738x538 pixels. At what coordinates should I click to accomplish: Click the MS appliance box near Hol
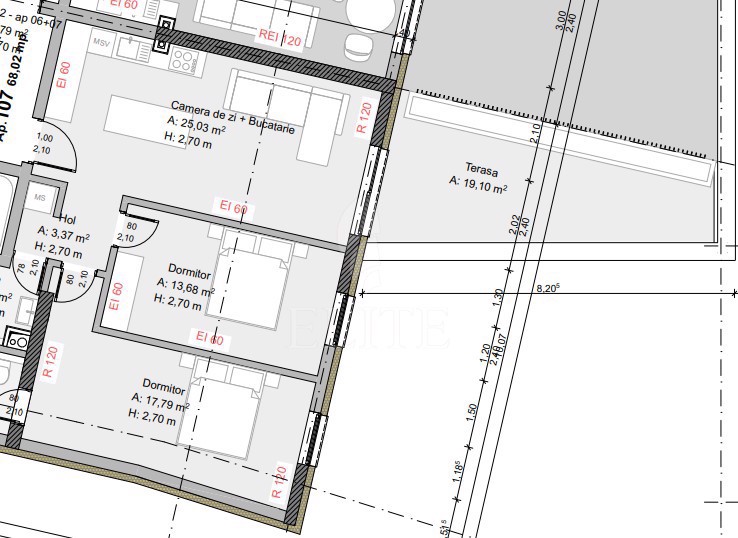(41, 198)
